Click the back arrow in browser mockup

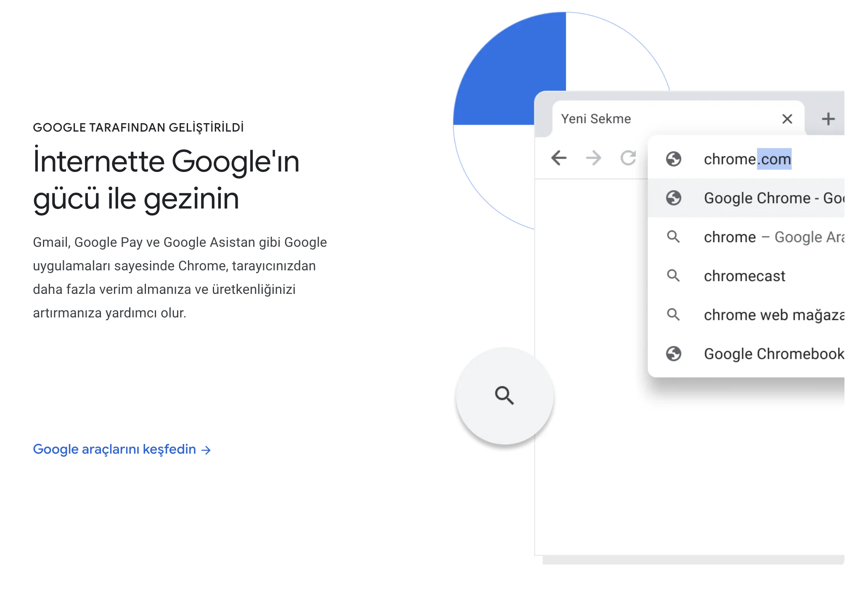click(x=559, y=158)
